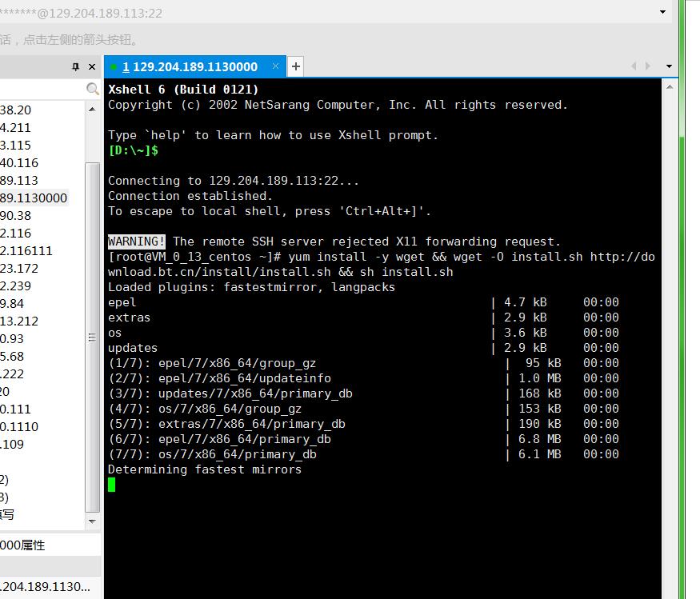Select session 0.1110 in list
Screen dimensions: 700x599
tap(19, 426)
